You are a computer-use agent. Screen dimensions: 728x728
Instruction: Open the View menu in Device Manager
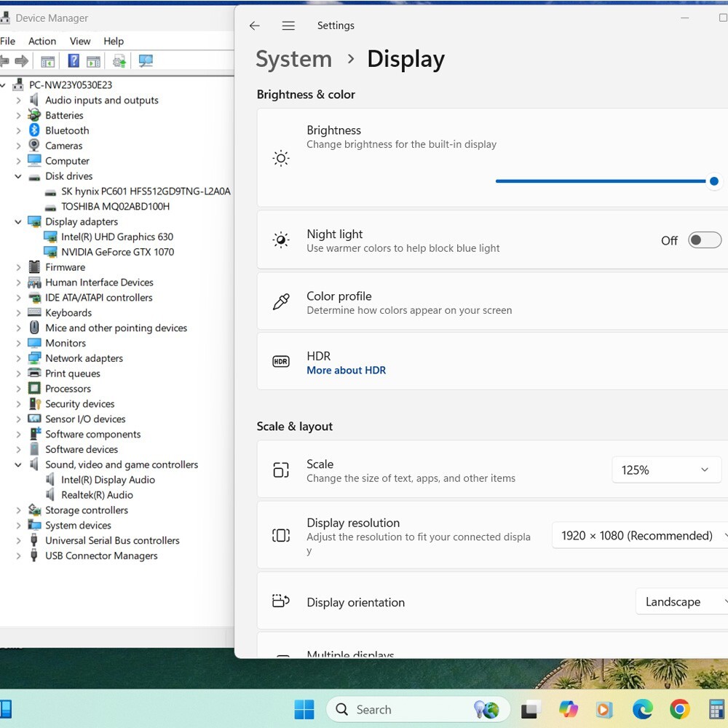coord(80,41)
